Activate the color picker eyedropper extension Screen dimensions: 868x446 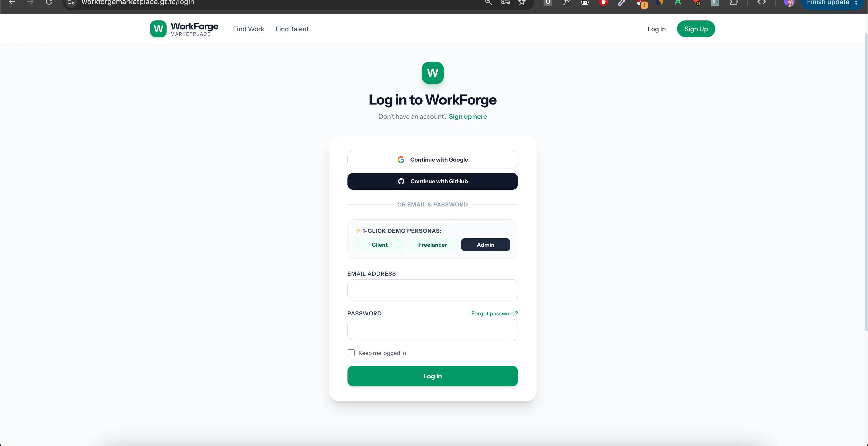pyautogui.click(x=622, y=2)
